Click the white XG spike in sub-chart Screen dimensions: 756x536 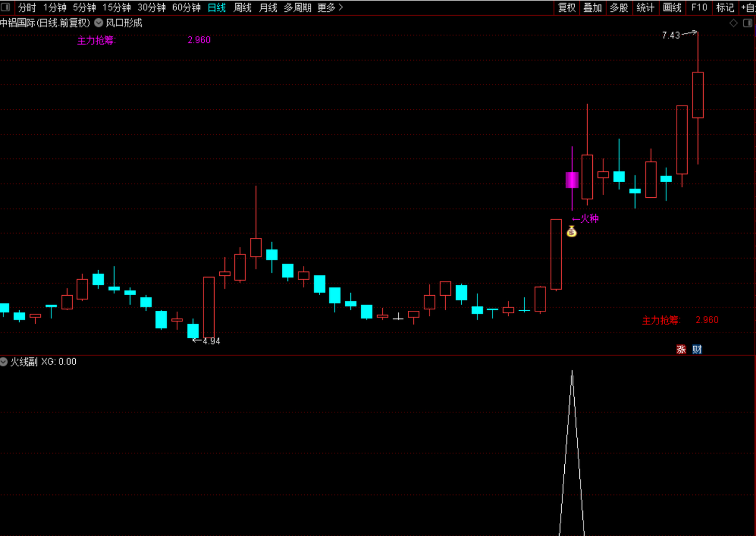coord(572,452)
